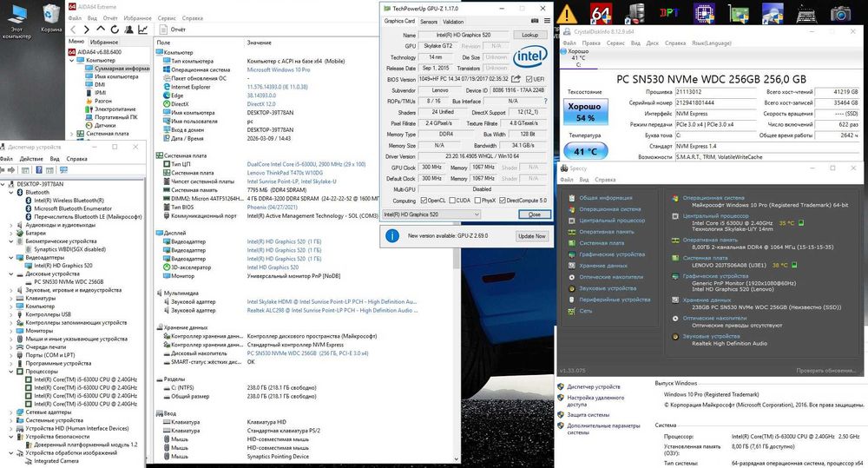Toggle UEFI checkbox in GPU-Z
The width and height of the screenshot is (868, 468).
pyautogui.click(x=529, y=79)
